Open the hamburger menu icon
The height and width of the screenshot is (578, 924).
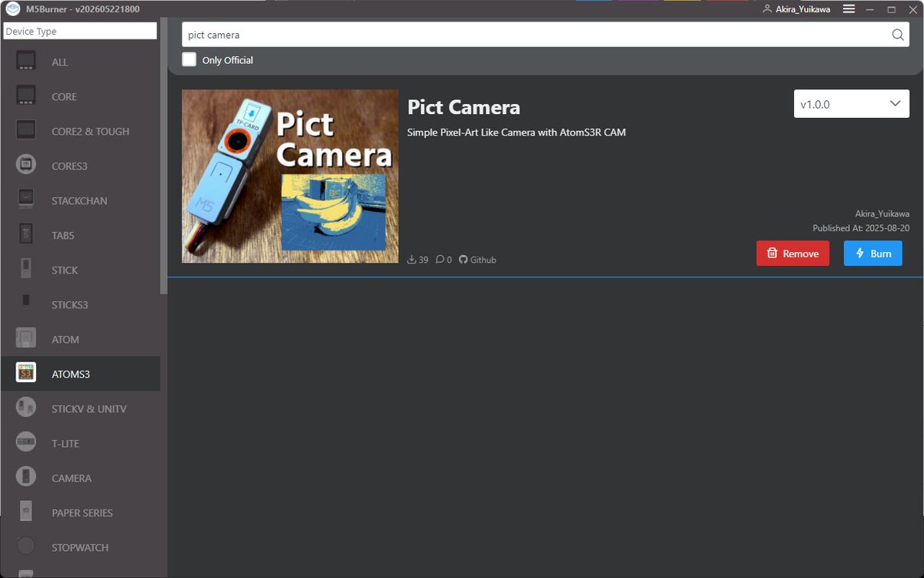tap(849, 9)
